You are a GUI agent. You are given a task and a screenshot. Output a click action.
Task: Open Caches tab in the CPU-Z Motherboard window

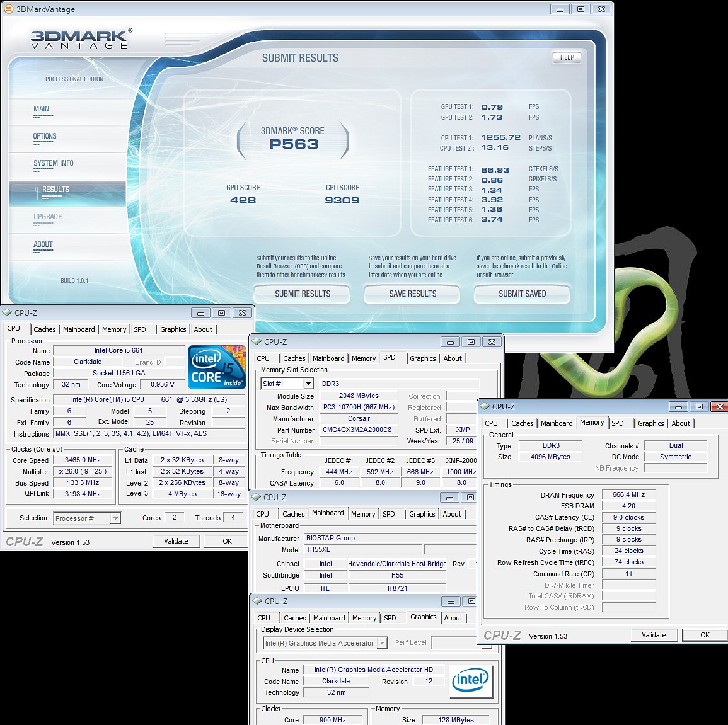click(x=294, y=514)
